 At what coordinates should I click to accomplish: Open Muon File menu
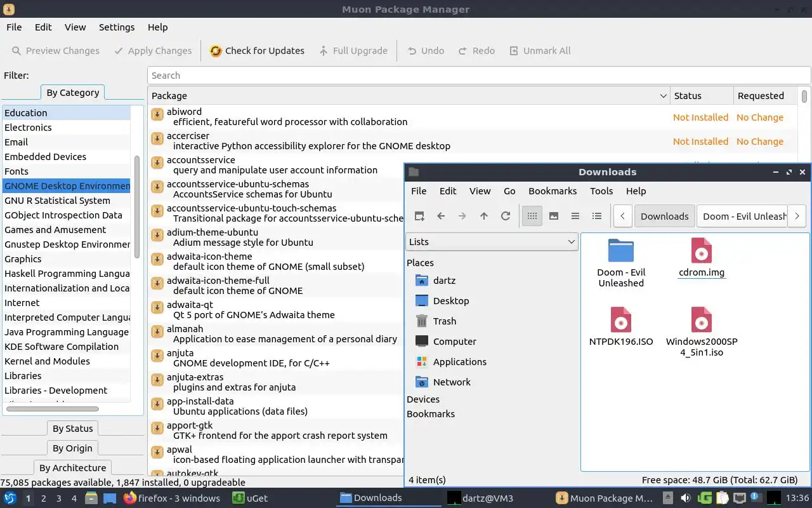[14, 27]
